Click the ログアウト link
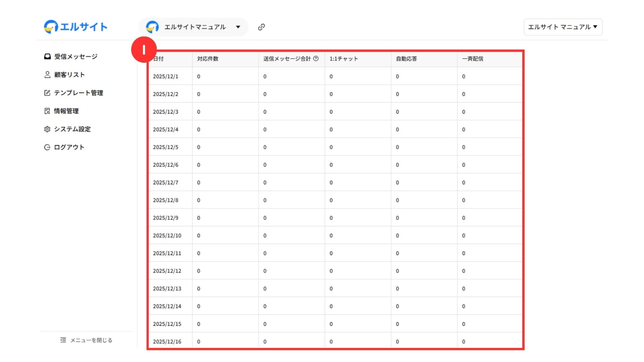The width and height of the screenshot is (644, 362). (69, 147)
